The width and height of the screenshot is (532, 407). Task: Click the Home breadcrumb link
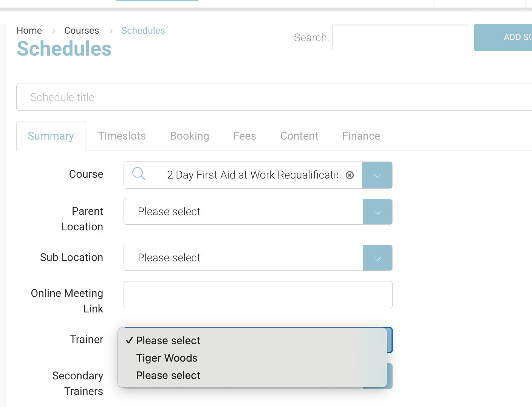[x=29, y=30]
